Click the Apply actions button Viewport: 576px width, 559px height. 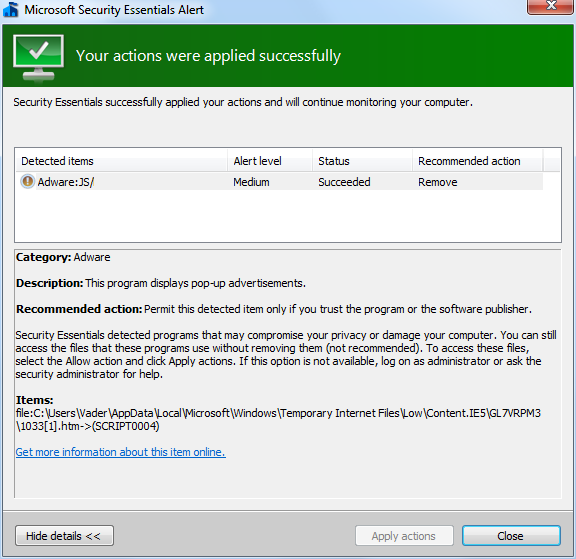pos(404,536)
